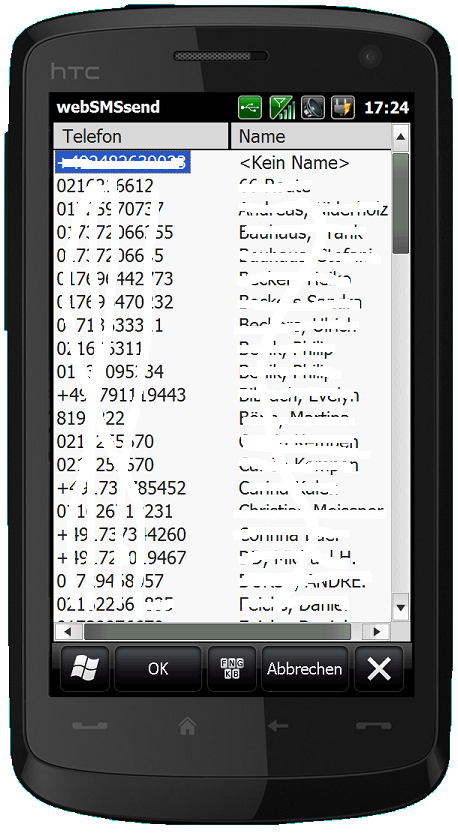Image resolution: width=458 pixels, height=833 pixels.
Task: Select the phone number ending 785452
Action: tap(121, 488)
